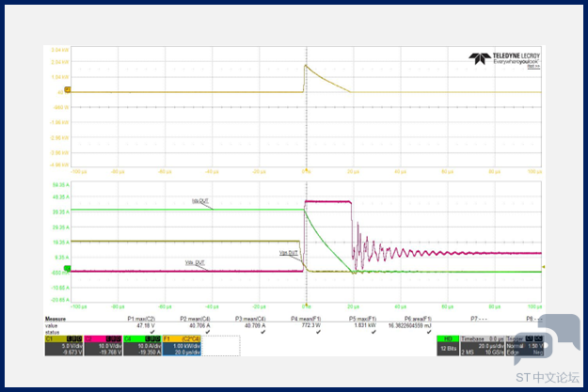
Task: Open the C1 channel descriptor box
Action: click(x=63, y=346)
